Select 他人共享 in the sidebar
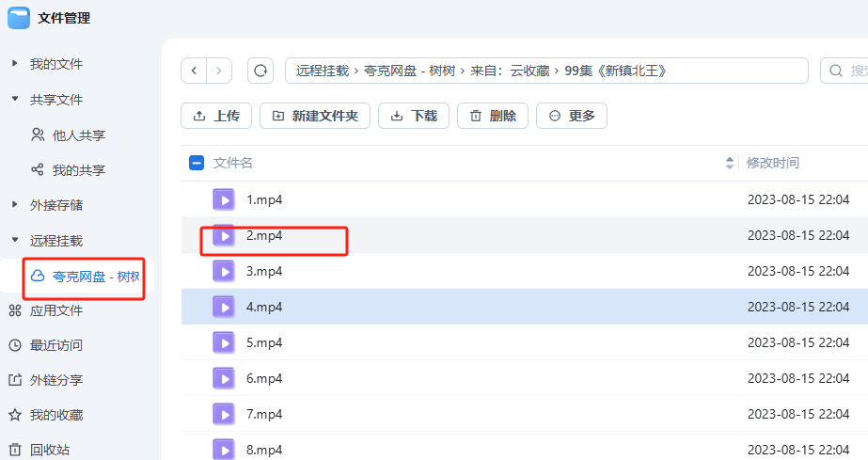868x460 pixels. tap(78, 135)
